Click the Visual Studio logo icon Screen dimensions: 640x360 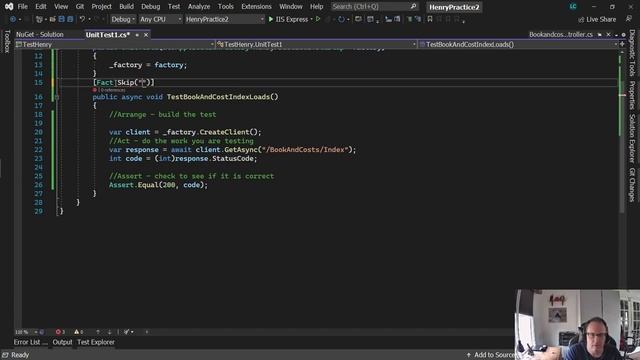point(9,7)
